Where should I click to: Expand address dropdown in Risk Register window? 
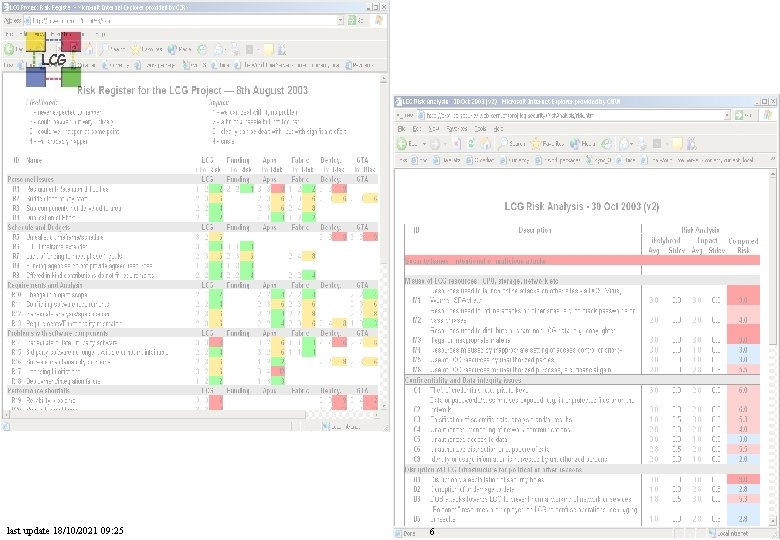coord(340,20)
